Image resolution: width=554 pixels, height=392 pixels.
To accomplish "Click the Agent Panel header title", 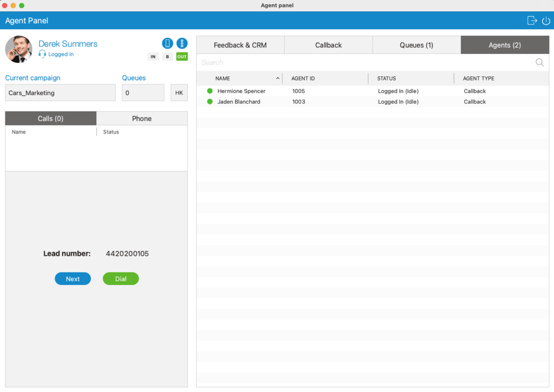I will click(27, 21).
